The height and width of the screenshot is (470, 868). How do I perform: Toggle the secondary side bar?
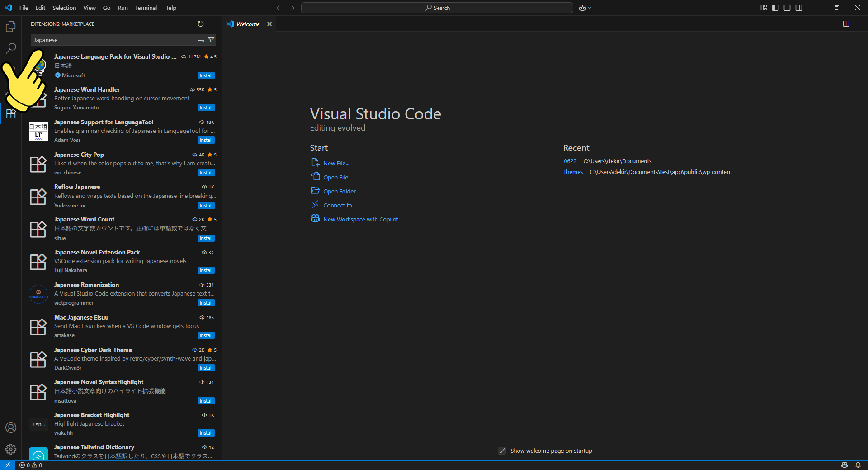[799, 8]
